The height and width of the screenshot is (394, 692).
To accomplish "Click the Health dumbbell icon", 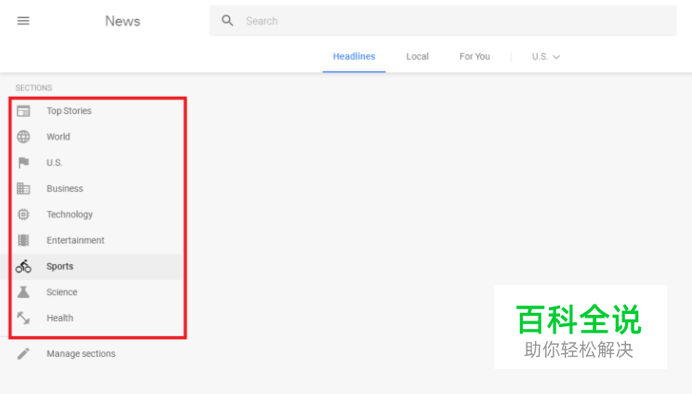I will coord(23,318).
